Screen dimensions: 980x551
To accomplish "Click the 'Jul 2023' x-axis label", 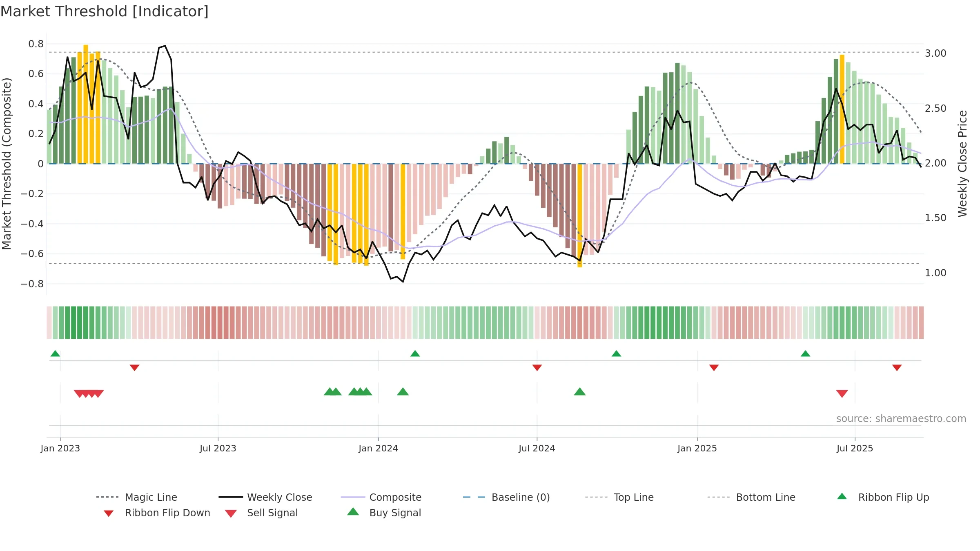I will (218, 448).
